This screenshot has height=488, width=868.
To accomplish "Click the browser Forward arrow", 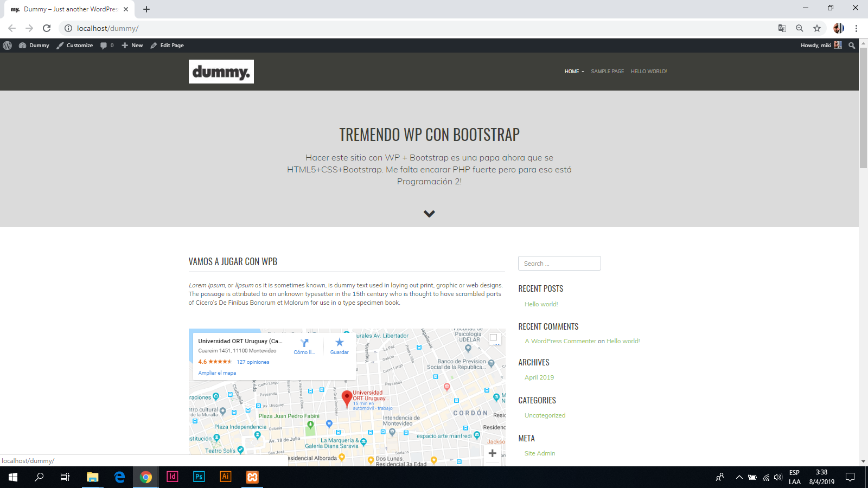I will click(29, 28).
